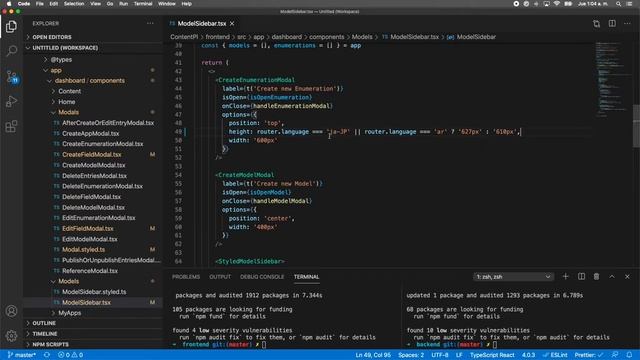Click the components breadcrumb segment
The width and height of the screenshot is (640, 360).
327,37
